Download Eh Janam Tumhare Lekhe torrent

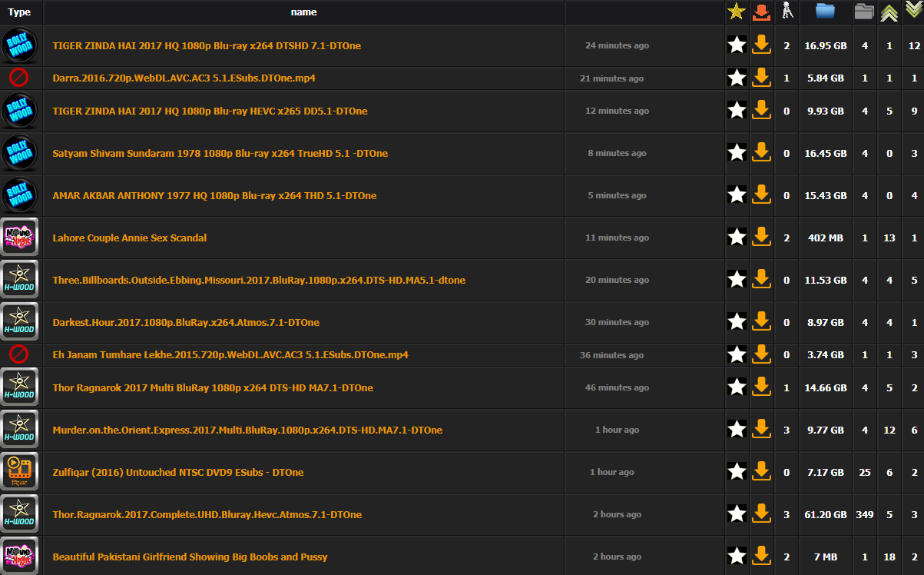coord(761,354)
